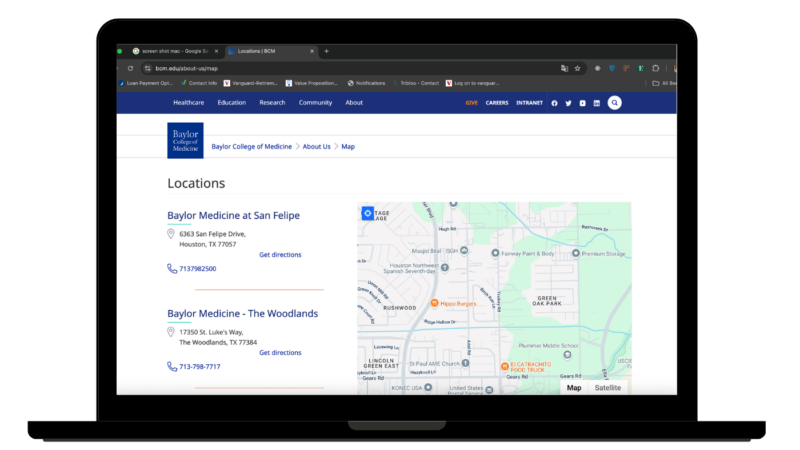
Task: Open Baylor Medicine at San Felipe heading
Action: coord(234,215)
